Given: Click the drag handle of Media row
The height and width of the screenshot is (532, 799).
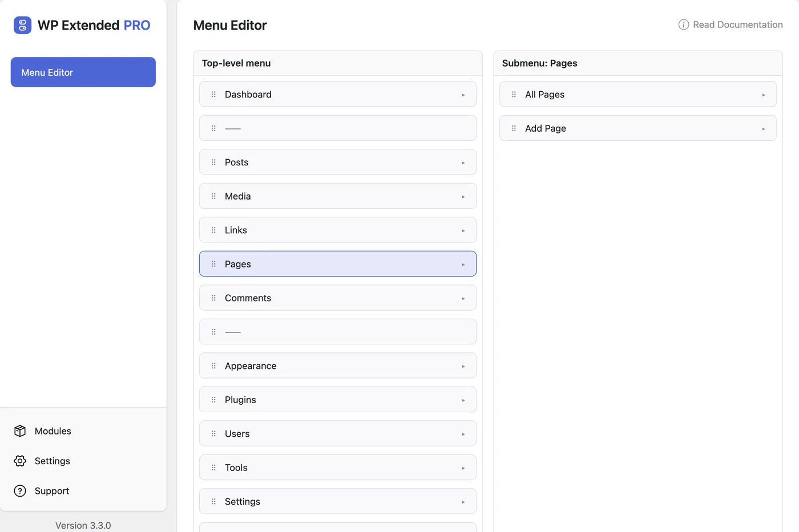Looking at the screenshot, I should [213, 196].
